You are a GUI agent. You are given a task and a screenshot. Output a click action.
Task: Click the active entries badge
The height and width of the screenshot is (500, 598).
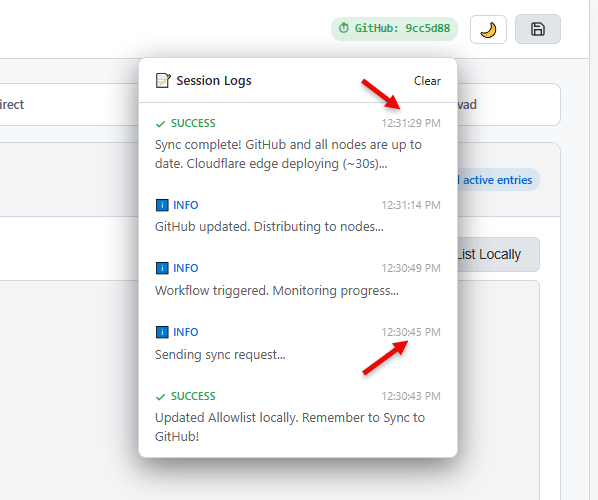(498, 180)
